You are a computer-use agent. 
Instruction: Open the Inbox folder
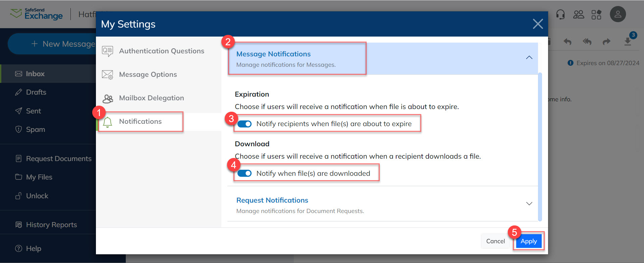48,74
